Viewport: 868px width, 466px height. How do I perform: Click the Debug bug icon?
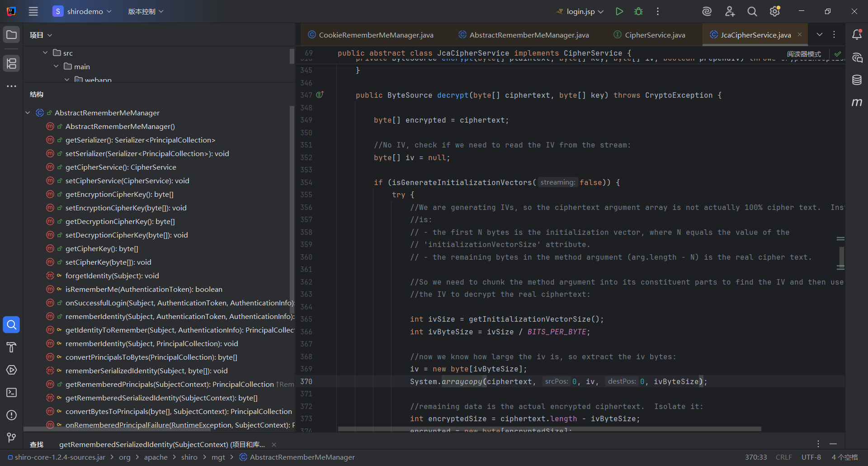click(x=638, y=11)
